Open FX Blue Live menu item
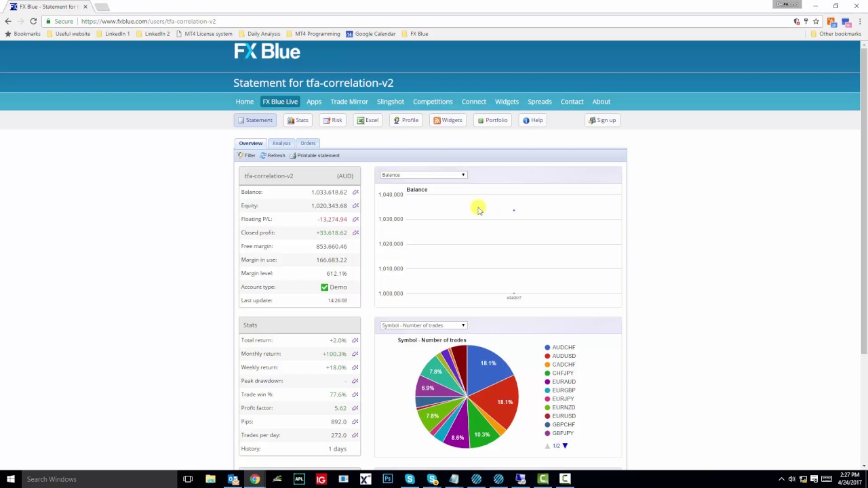The image size is (868, 488). click(280, 102)
